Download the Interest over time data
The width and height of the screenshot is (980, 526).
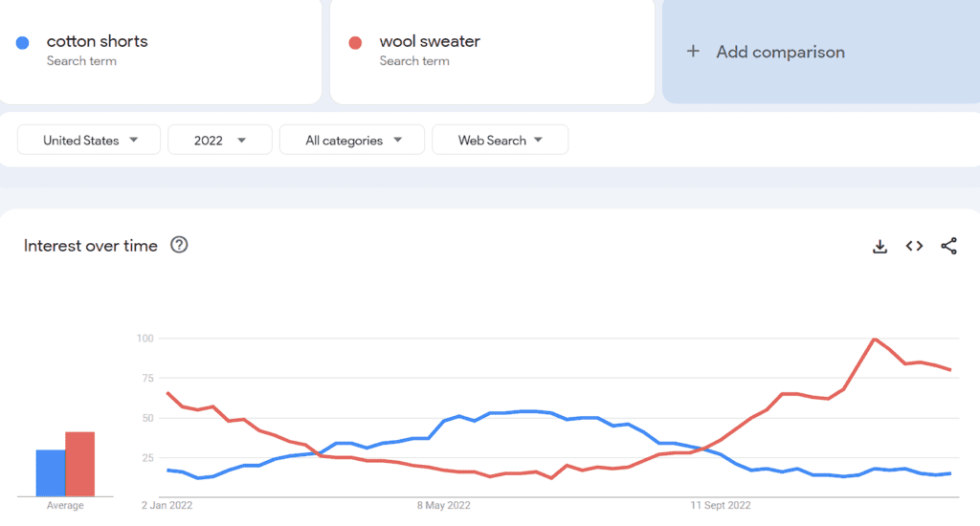point(880,246)
